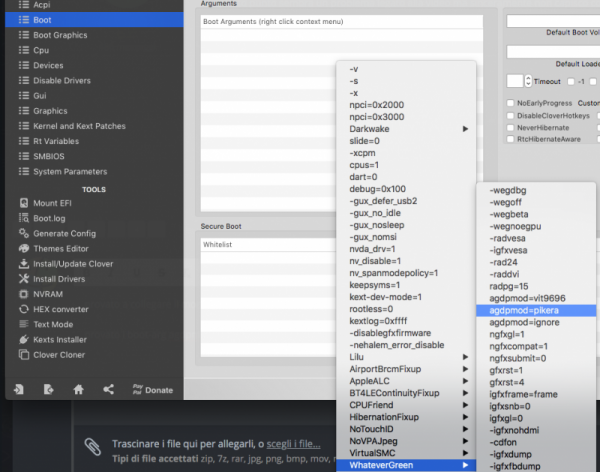Viewport: 600px width, 472px height.
Task: Click the Timeout value field
Action: point(515,81)
